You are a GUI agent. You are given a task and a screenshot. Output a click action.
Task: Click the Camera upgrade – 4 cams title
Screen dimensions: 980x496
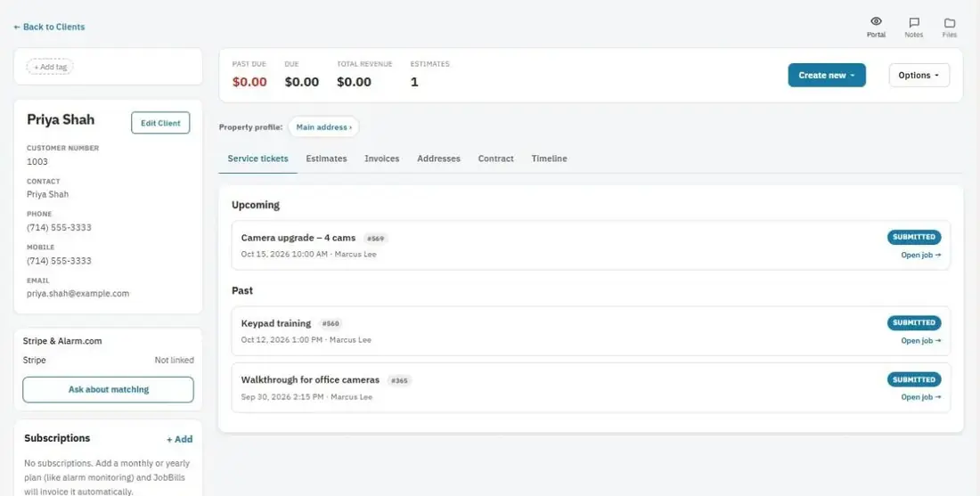click(298, 238)
